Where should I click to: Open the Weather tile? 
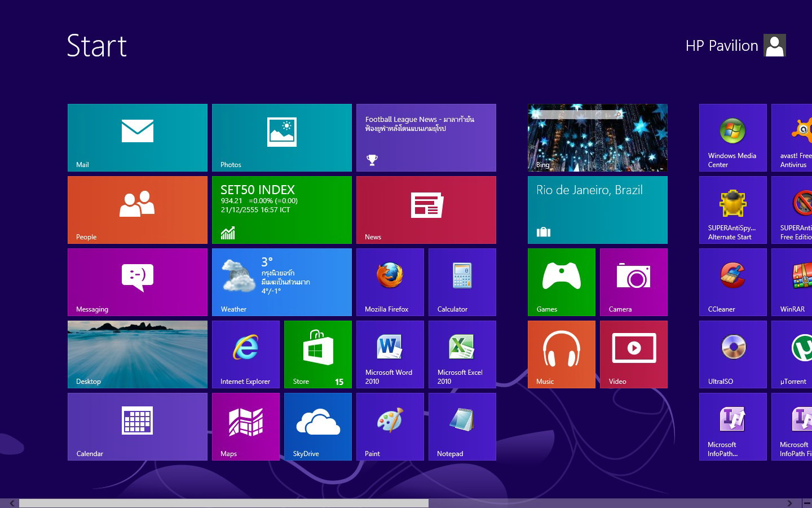(x=282, y=282)
